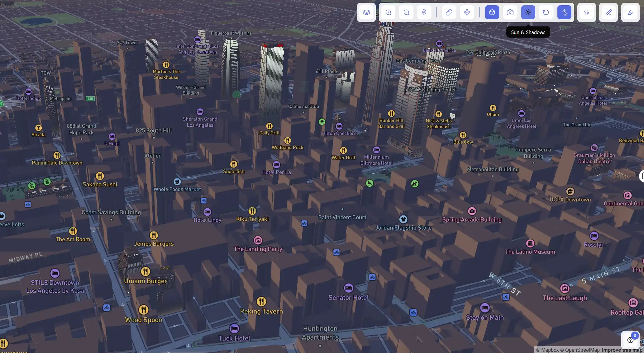
Task: Click the Whole Foods Market map marker
Action: tap(177, 181)
